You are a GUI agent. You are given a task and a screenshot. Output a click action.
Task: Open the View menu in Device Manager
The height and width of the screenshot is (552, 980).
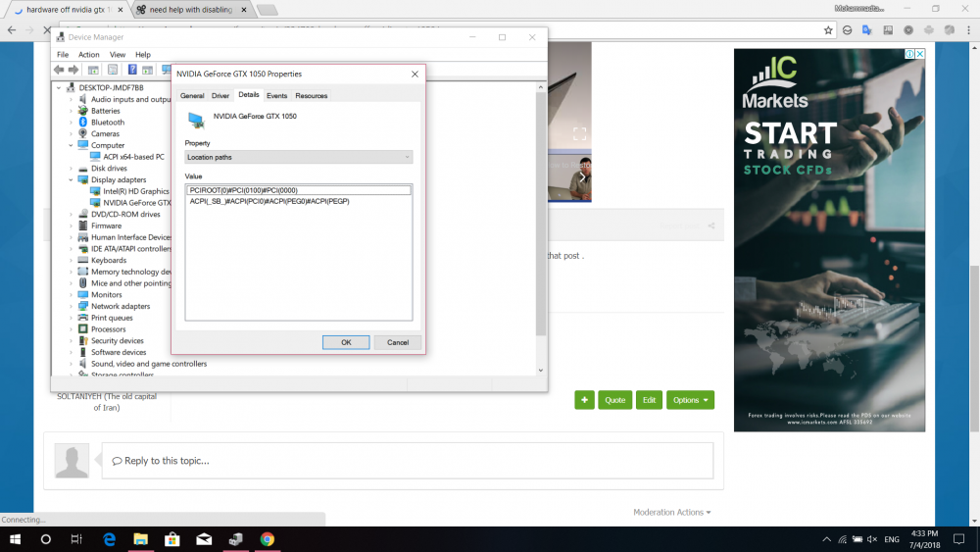tap(118, 54)
